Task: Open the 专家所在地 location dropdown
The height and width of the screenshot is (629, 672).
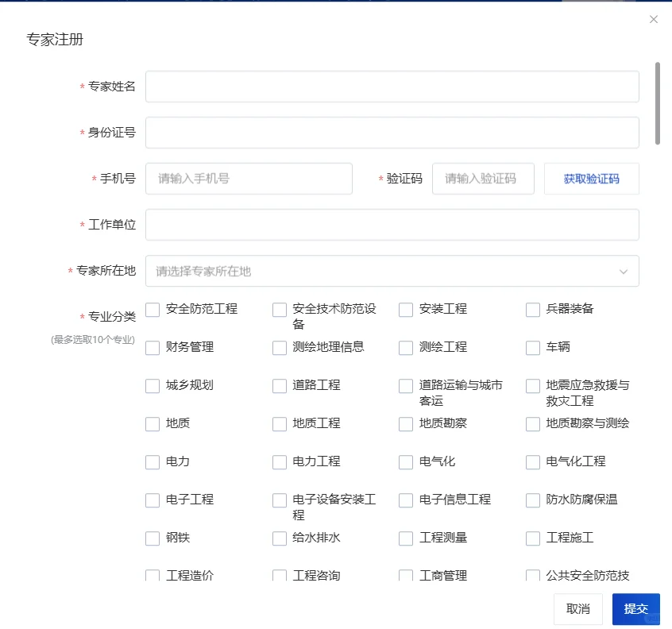Action: [x=392, y=271]
